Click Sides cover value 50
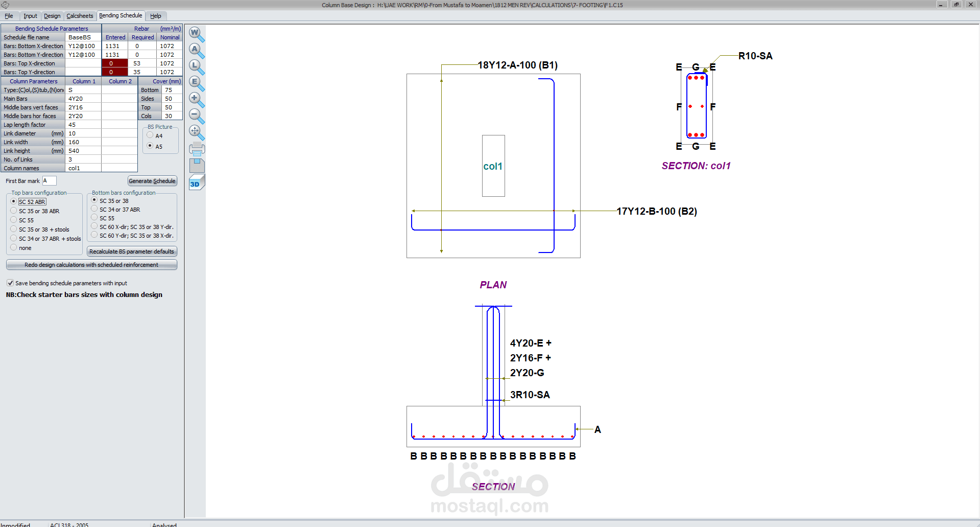 (x=172, y=99)
